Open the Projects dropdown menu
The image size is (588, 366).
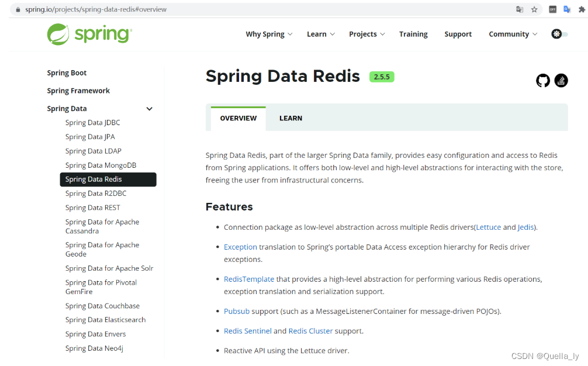366,34
